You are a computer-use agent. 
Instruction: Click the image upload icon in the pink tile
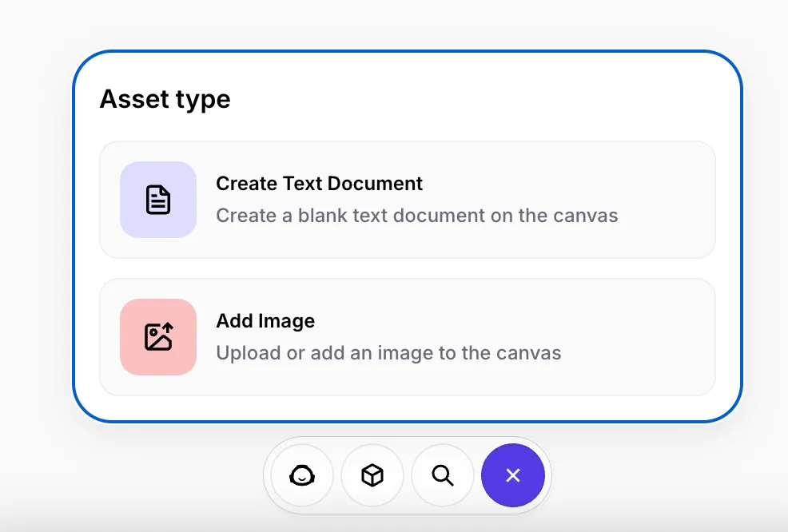click(x=158, y=336)
